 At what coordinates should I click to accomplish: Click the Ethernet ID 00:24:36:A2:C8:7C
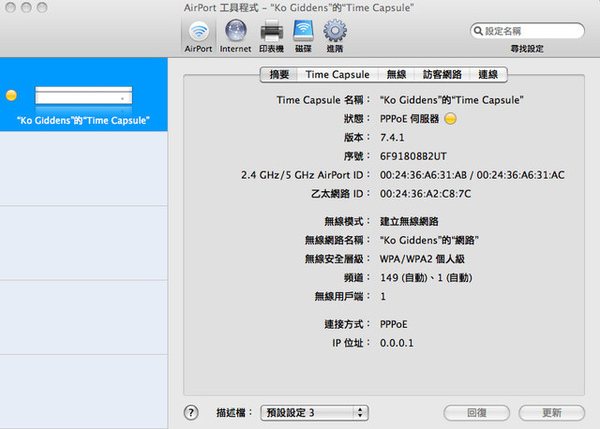pos(425,194)
